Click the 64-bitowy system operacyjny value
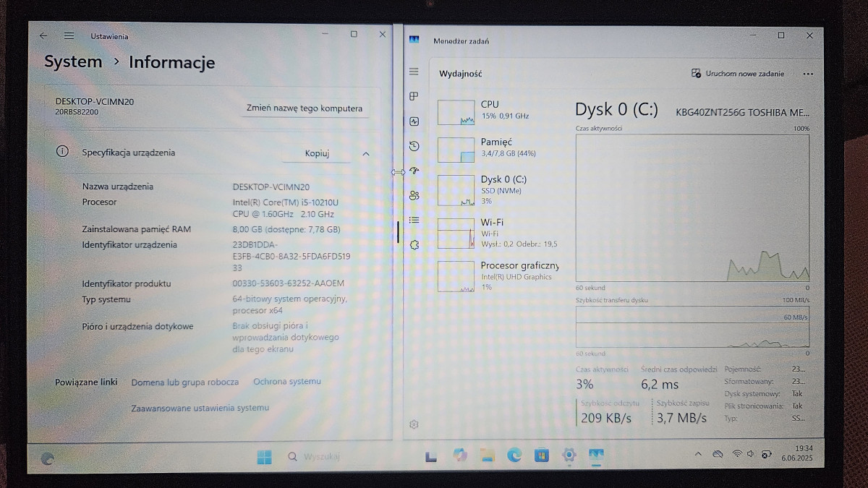Image resolution: width=868 pixels, height=488 pixels. [x=289, y=304]
